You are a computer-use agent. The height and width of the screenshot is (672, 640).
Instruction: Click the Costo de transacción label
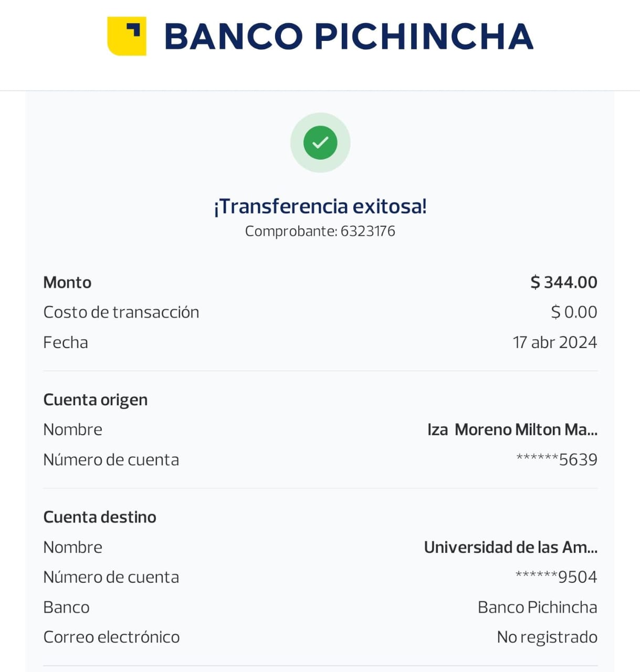(x=121, y=312)
